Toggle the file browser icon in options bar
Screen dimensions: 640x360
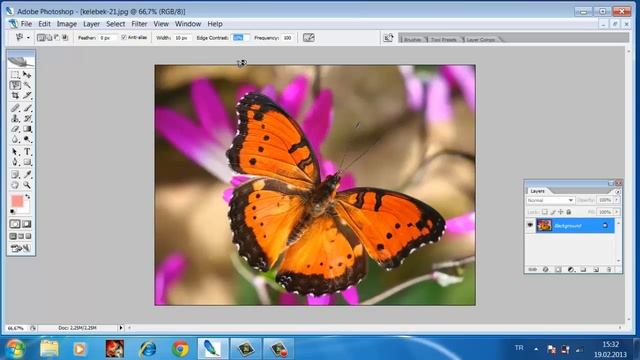(x=388, y=38)
